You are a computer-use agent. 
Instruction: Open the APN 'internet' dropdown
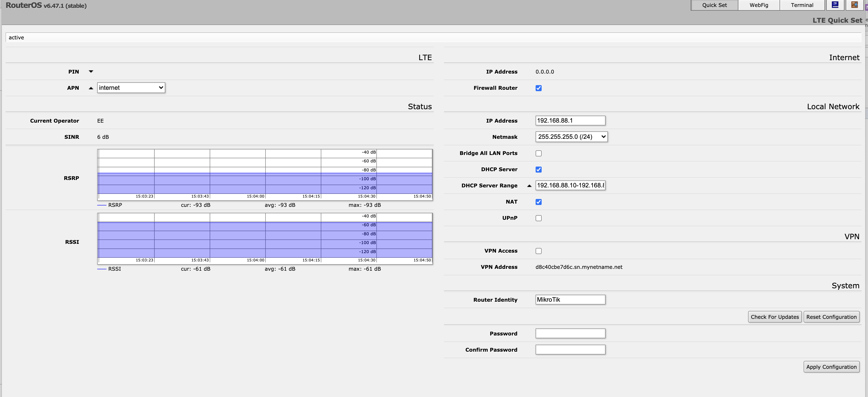(131, 87)
